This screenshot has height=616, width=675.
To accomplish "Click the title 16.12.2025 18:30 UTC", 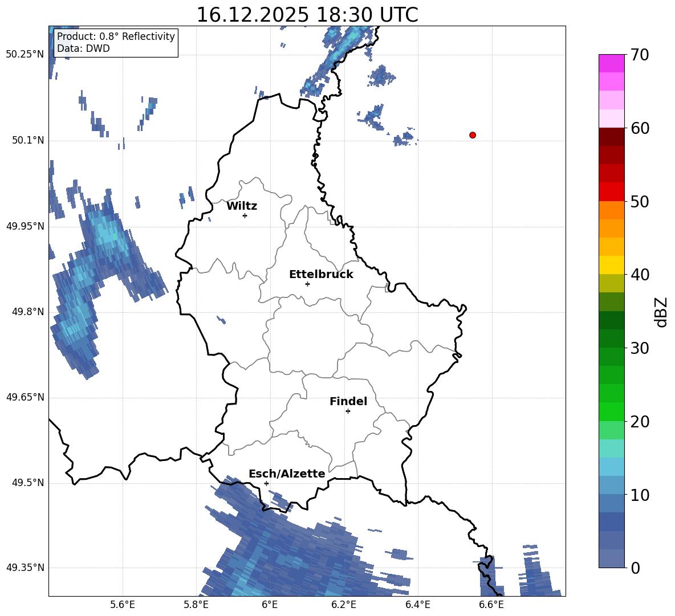I will [307, 15].
